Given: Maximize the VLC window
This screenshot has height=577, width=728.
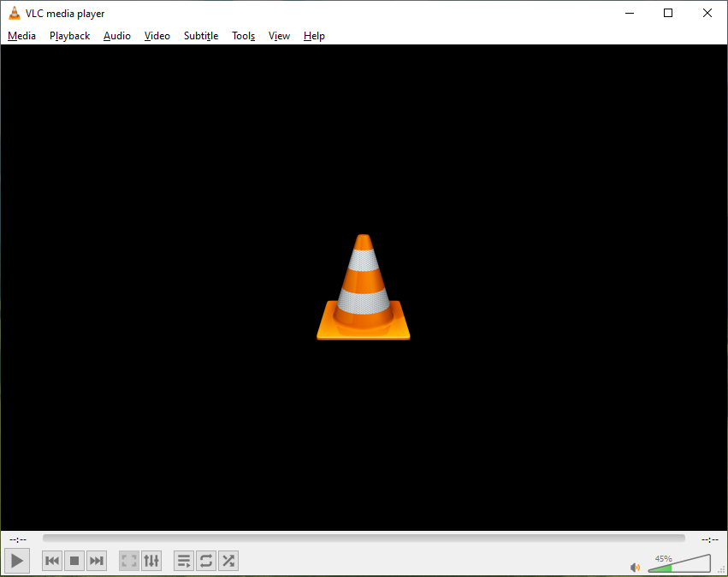Looking at the screenshot, I should tap(668, 13).
